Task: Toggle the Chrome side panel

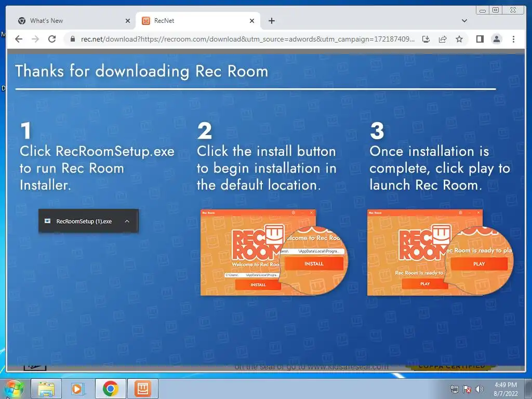Action: (480, 39)
